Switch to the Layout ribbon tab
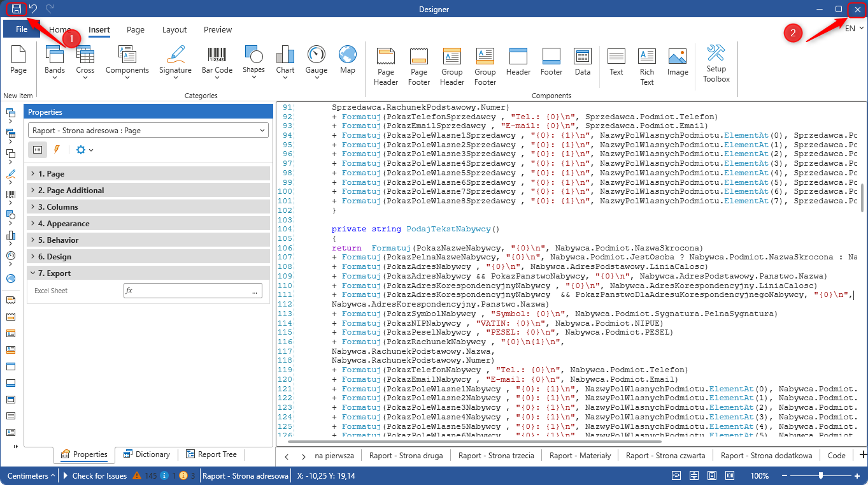This screenshot has width=868, height=485. pos(174,30)
